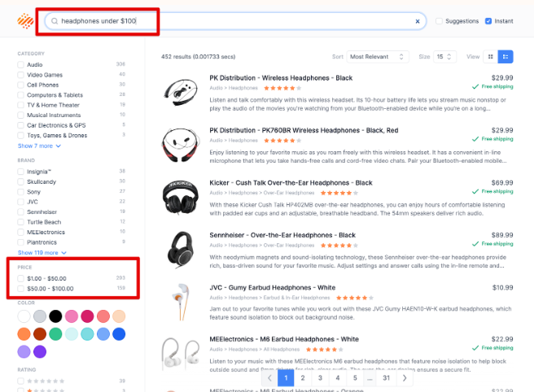Click PK760BR black and red headset thumbnail
Screen dimensions: 534x392
(181, 145)
